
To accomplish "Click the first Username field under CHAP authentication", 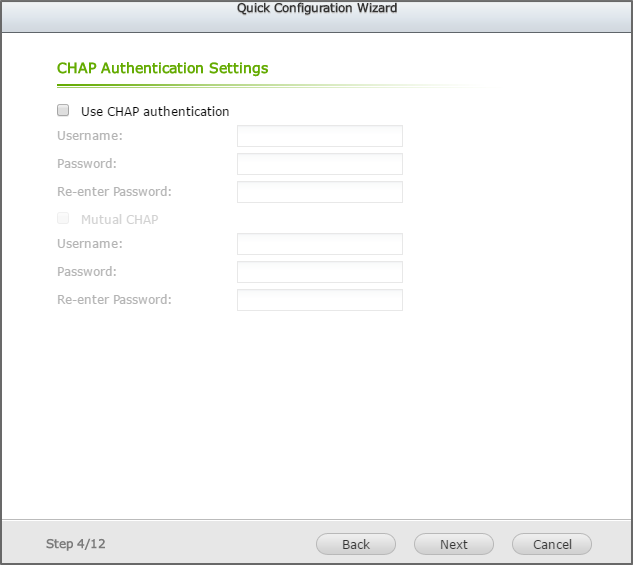I will pos(319,136).
